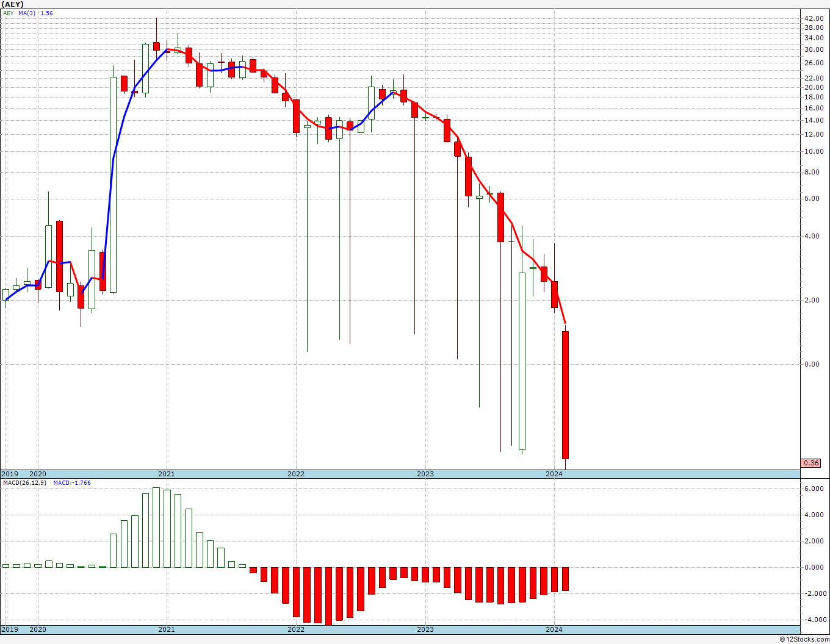The height and width of the screenshot is (644, 830).
Task: Click the 30.00 price axis label
Action: pyautogui.click(x=814, y=49)
